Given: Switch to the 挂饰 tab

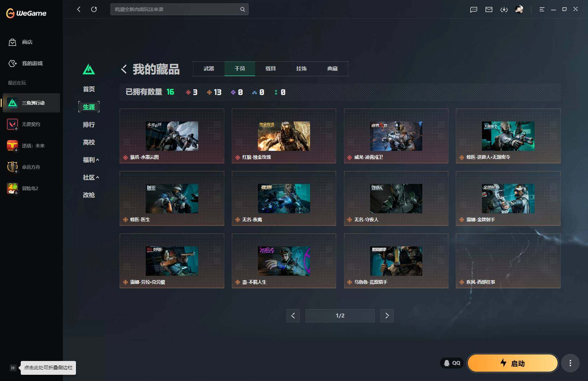Looking at the screenshot, I should [x=301, y=69].
